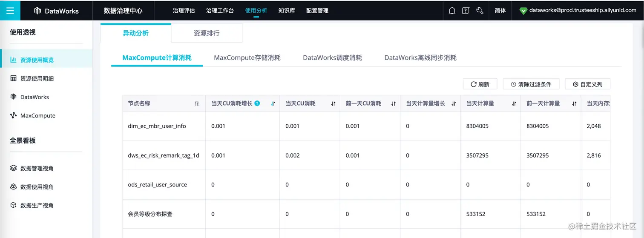
Task: Click node dim_ec_mbr_user_info
Action: tap(157, 126)
